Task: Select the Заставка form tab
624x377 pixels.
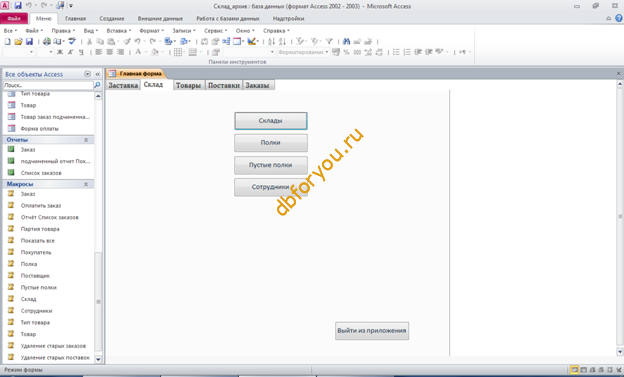Action: (x=123, y=85)
